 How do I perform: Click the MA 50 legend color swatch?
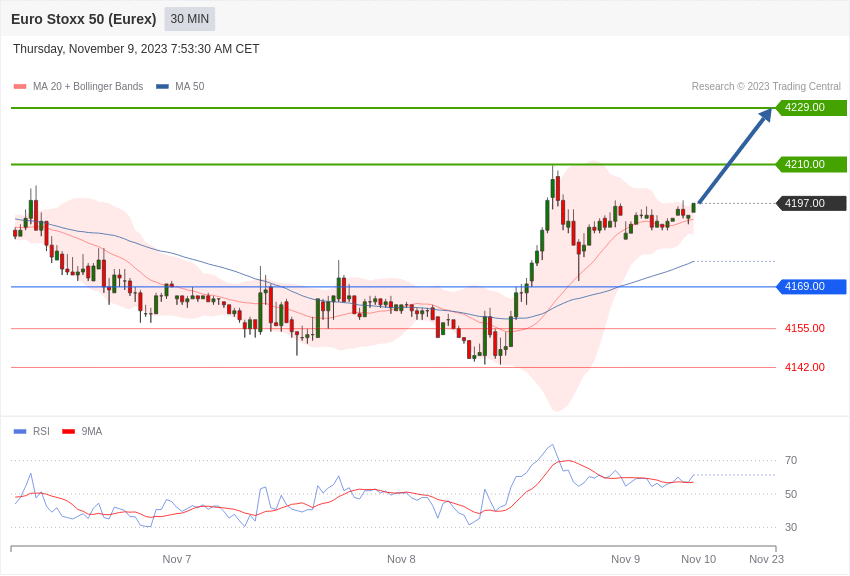pos(162,87)
